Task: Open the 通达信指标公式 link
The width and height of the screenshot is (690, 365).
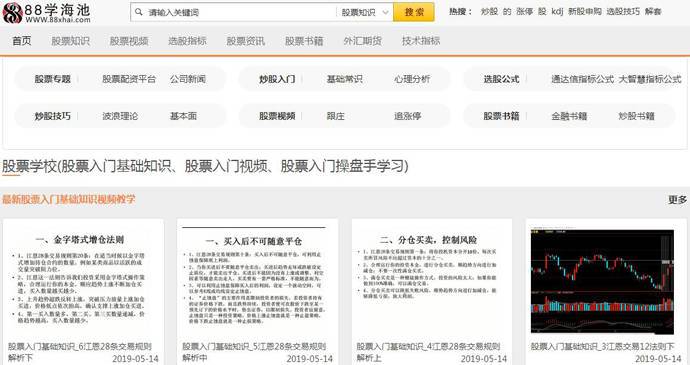Action: [583, 79]
